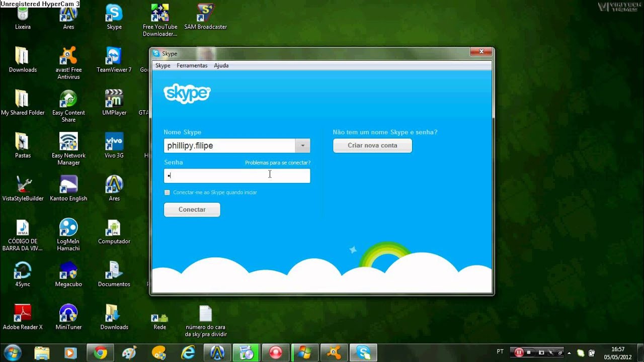Open Internet Explorer from the taskbar

(x=188, y=352)
